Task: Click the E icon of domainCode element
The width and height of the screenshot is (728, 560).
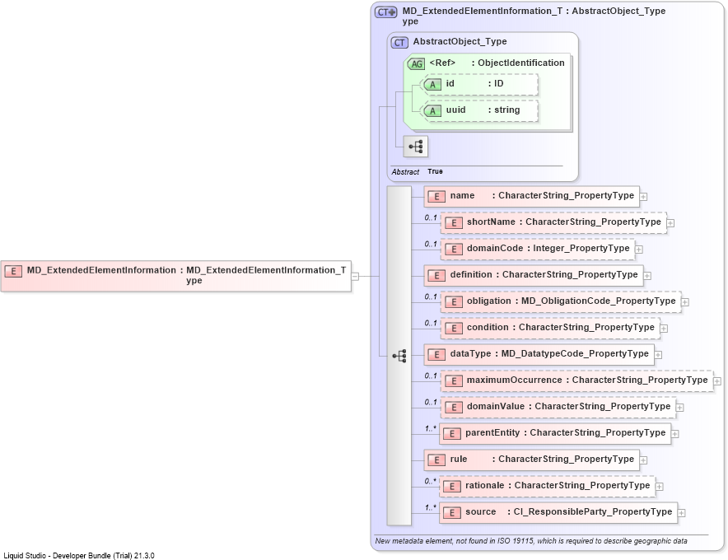Action: click(x=453, y=250)
